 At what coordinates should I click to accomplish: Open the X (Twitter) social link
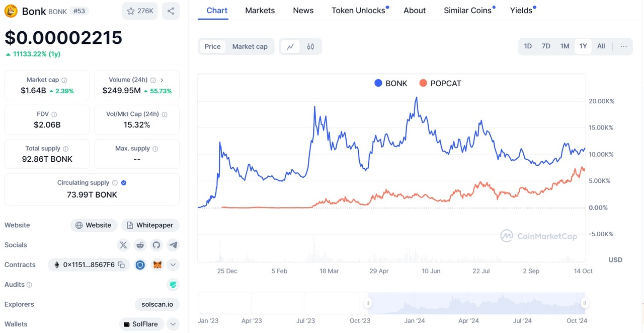[x=123, y=245]
